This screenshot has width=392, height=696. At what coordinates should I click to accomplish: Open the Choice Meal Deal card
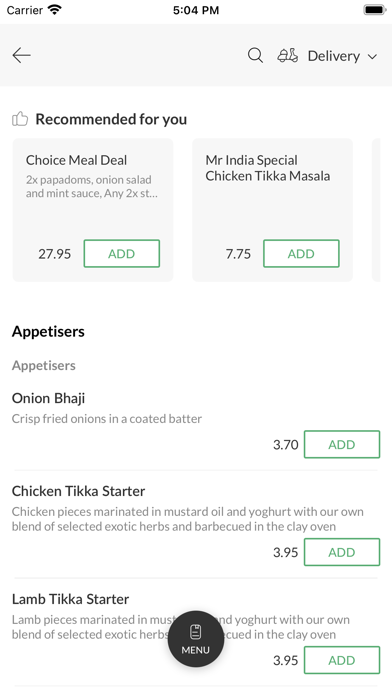coord(93,210)
